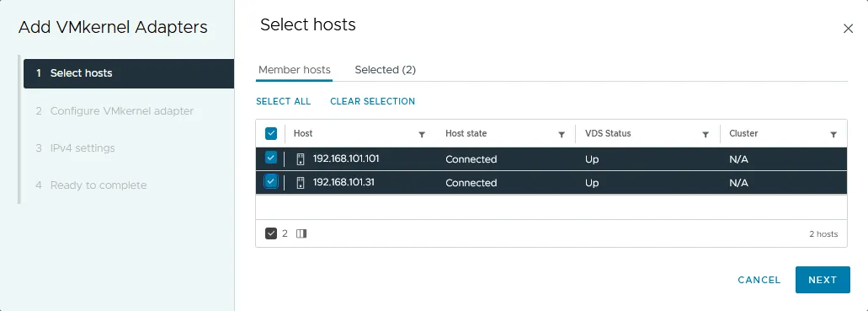The width and height of the screenshot is (868, 311).
Task: Open the Host state column filter icon
Action: pos(562,134)
